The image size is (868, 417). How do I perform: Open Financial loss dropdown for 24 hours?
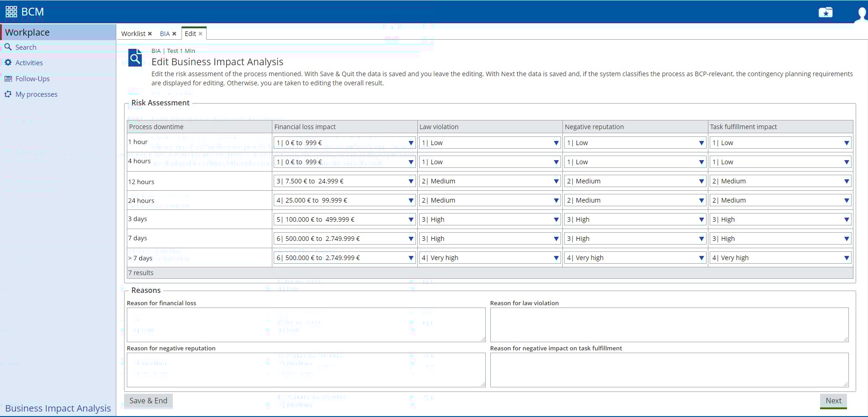click(x=344, y=200)
